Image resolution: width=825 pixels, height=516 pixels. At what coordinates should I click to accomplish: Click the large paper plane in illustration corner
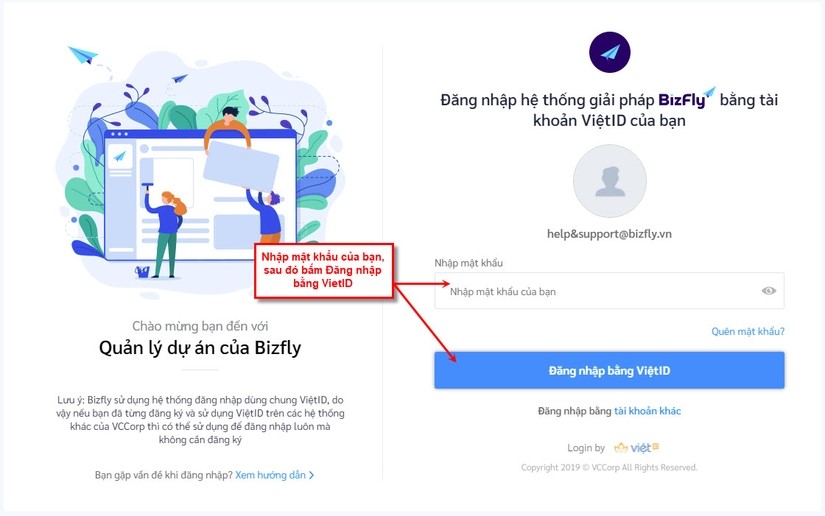(x=83, y=55)
